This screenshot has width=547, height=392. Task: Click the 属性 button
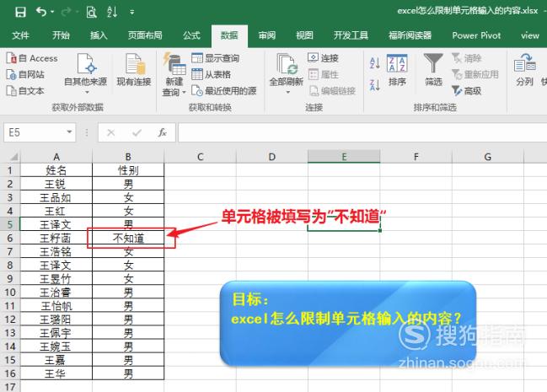324,74
